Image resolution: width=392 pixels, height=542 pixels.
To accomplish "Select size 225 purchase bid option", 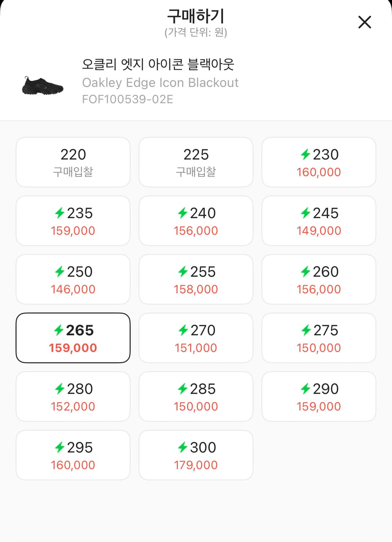I will tap(196, 162).
